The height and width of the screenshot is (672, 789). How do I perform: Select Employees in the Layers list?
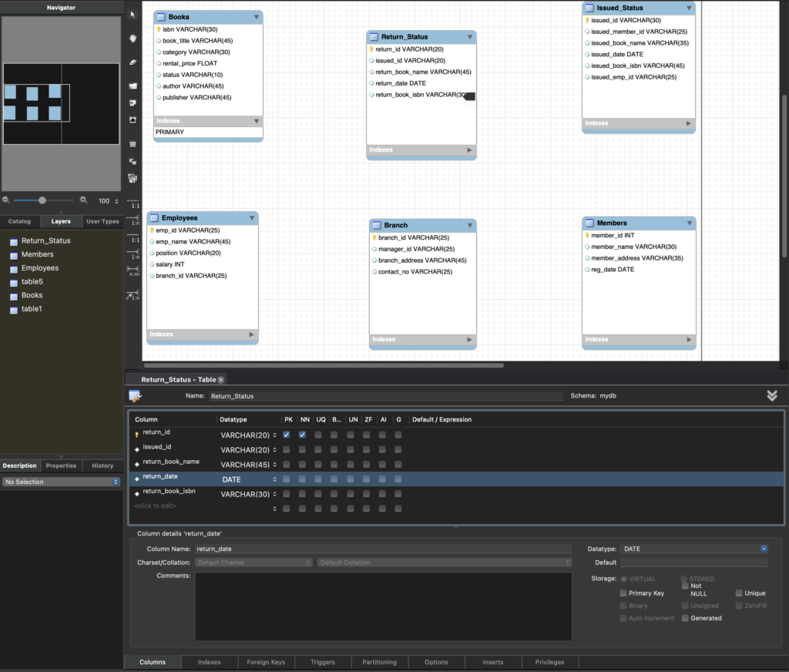40,268
